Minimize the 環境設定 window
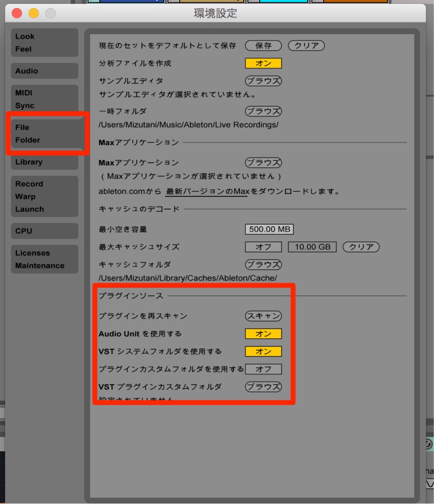 click(x=34, y=13)
